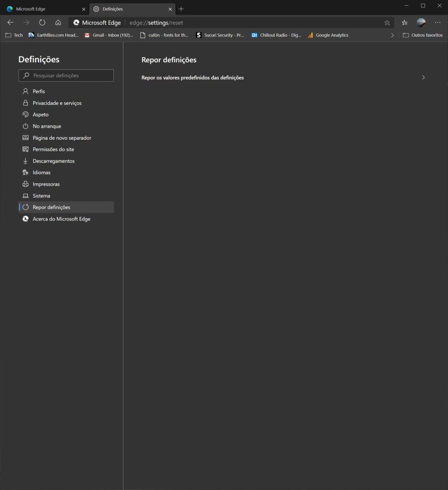The width and height of the screenshot is (448, 490).
Task: Show more bookmarks with overflow chevron
Action: [393, 35]
